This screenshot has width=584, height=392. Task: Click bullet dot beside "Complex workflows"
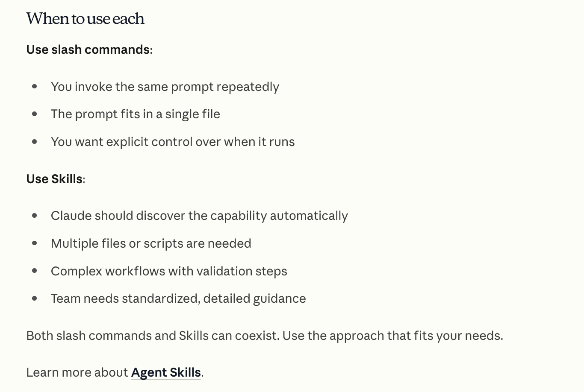pyautogui.click(x=35, y=271)
